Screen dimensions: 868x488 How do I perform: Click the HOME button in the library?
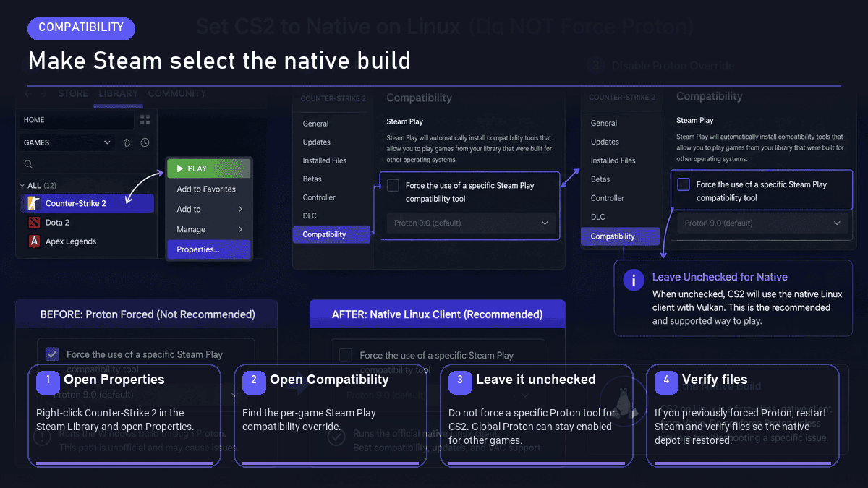(76, 120)
